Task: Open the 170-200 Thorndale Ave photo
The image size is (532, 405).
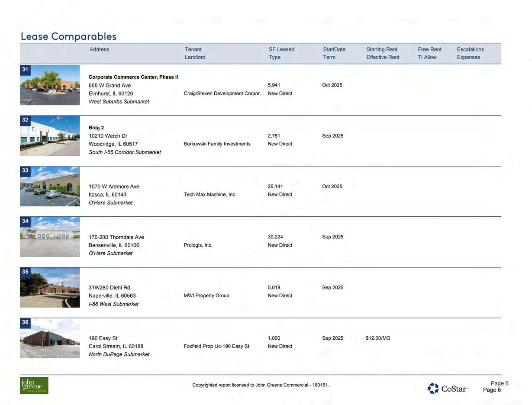Action: pos(50,237)
